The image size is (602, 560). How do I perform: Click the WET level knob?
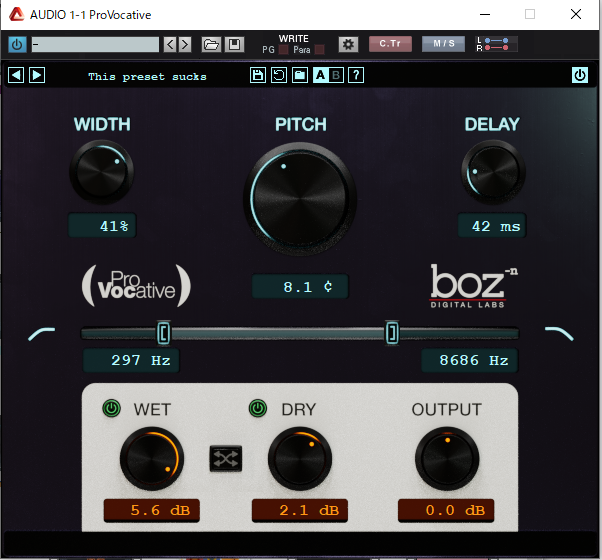click(x=152, y=459)
